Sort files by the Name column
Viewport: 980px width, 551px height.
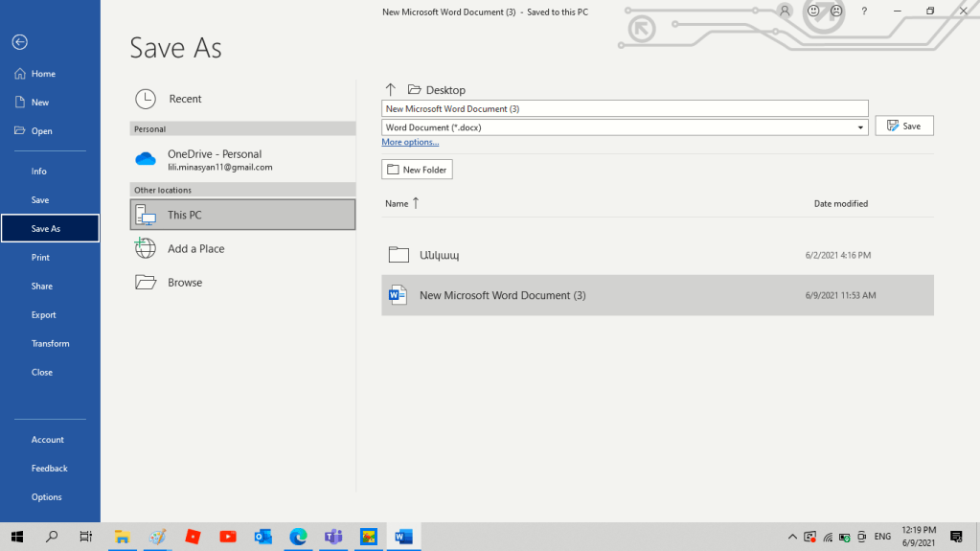[x=397, y=203]
